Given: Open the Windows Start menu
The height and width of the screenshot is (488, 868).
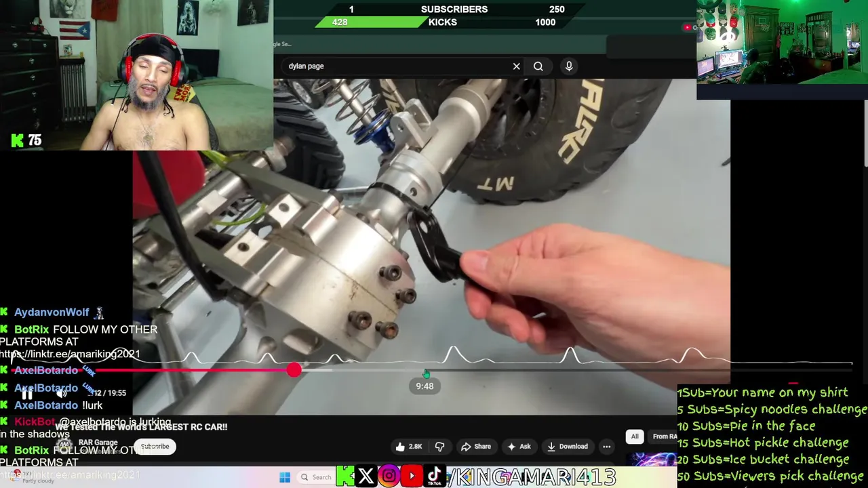Looking at the screenshot, I should pyautogui.click(x=285, y=477).
